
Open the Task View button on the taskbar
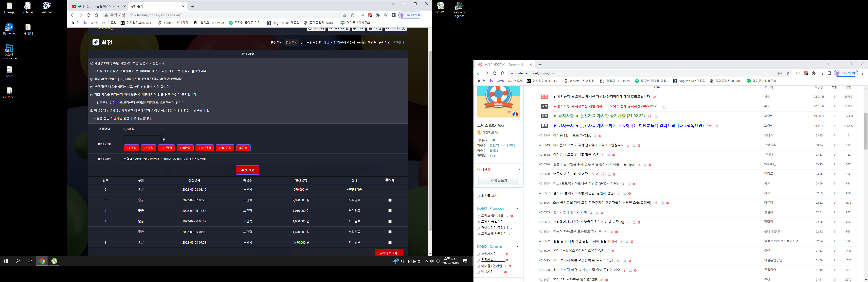30,261
